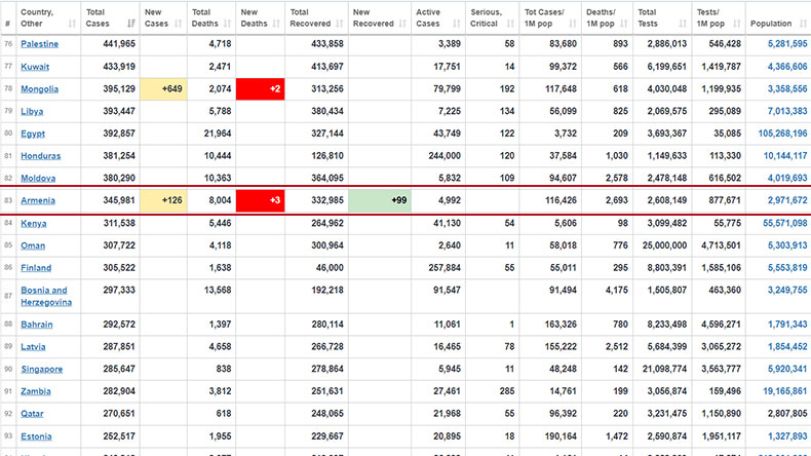Image resolution: width=811 pixels, height=456 pixels.
Task: Open the Egypt country link
Action: (x=33, y=133)
